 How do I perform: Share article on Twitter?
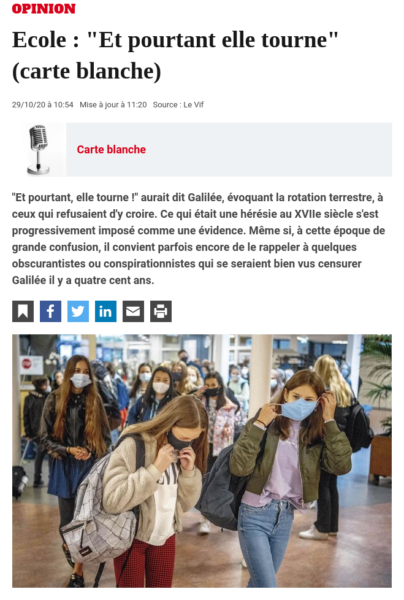point(78,311)
